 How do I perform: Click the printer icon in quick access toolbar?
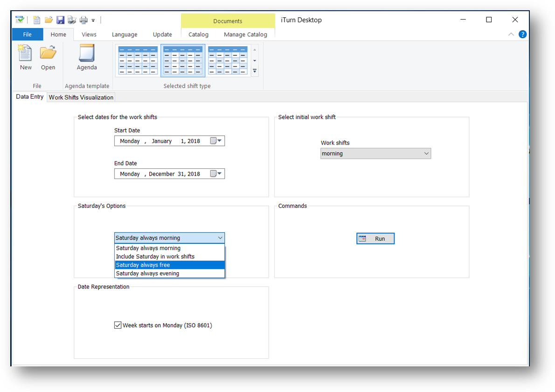coord(83,20)
